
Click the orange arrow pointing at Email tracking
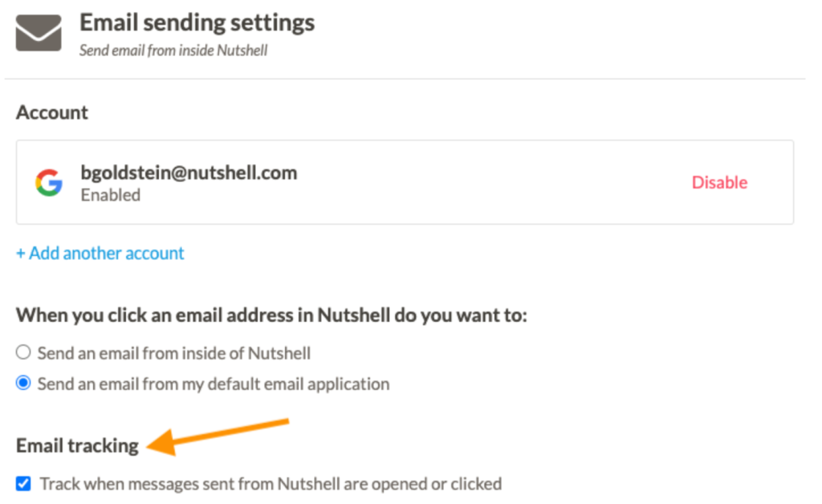coord(218,437)
